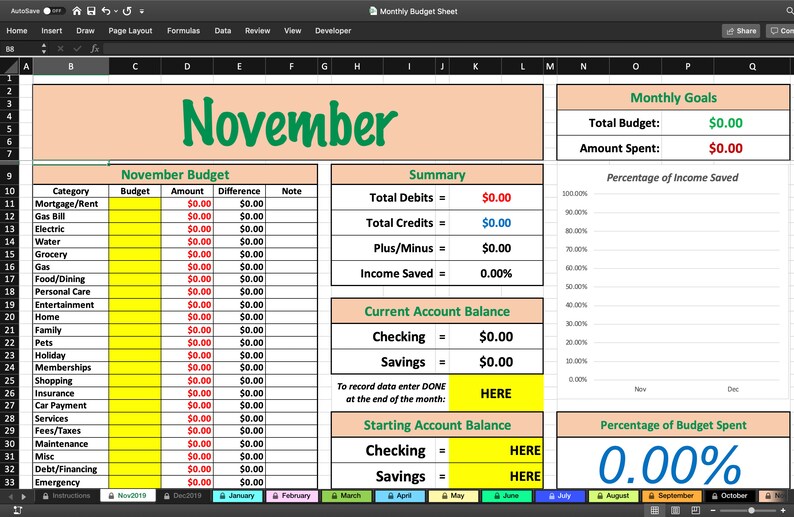
Task: Open the Comments button
Action: 780,31
